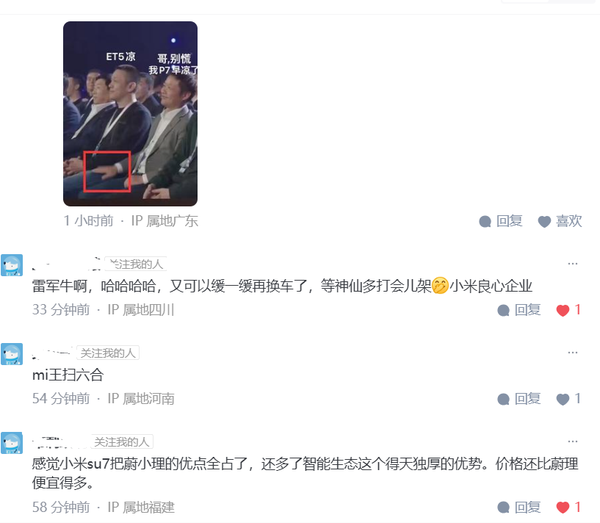Click the avatar beside 'mi王扫六合' comment
This screenshot has width=600, height=523.
point(12,354)
